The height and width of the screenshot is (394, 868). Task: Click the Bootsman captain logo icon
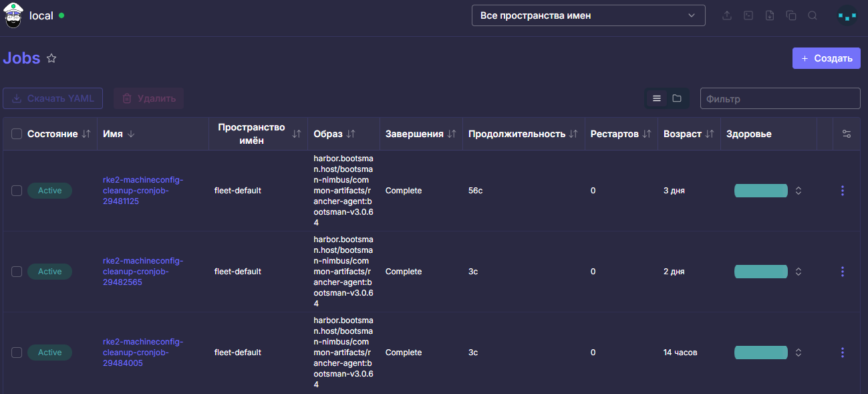[13, 15]
